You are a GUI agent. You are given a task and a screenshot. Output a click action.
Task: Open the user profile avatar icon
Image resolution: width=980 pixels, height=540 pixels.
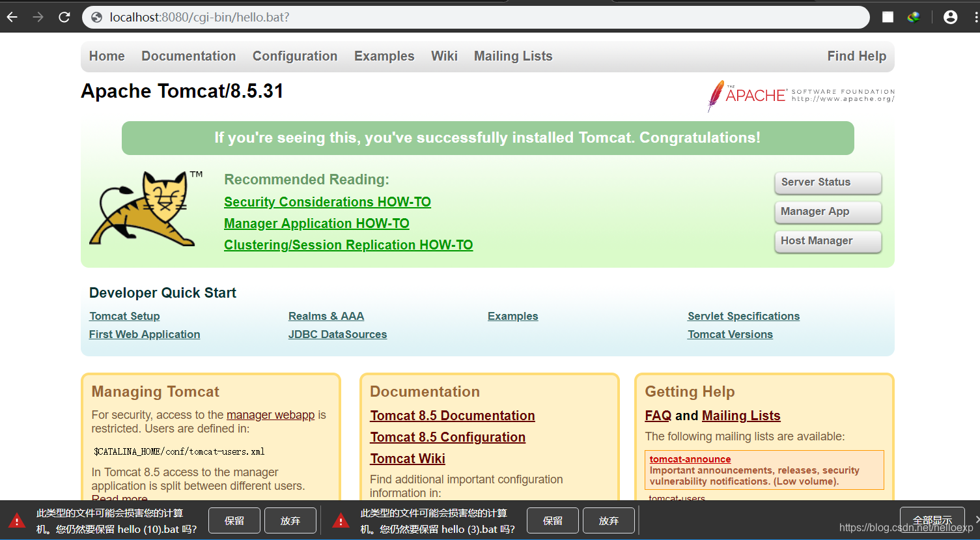pos(951,17)
